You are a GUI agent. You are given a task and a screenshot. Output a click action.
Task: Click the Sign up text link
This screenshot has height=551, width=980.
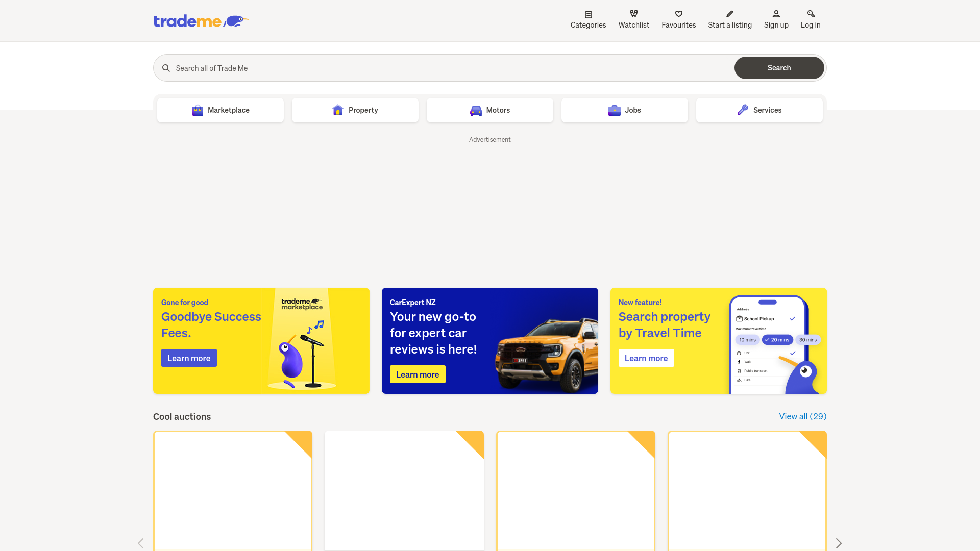[x=776, y=25]
